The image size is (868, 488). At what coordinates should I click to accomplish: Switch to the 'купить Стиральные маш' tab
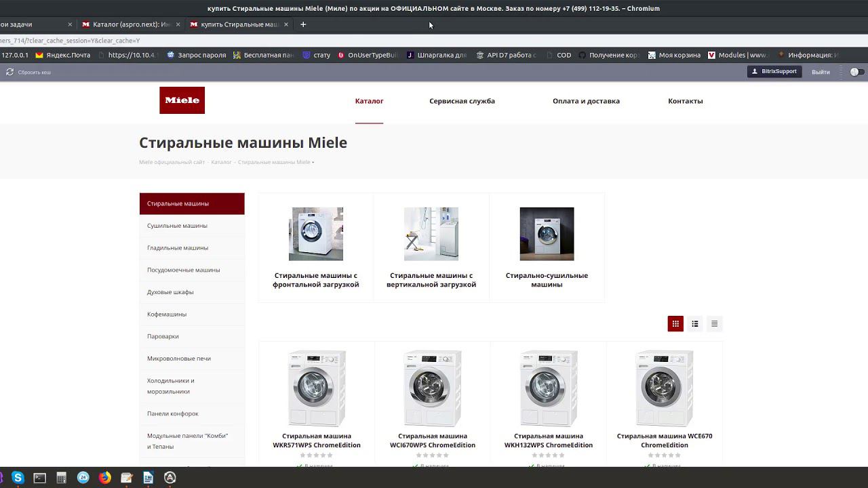point(239,24)
